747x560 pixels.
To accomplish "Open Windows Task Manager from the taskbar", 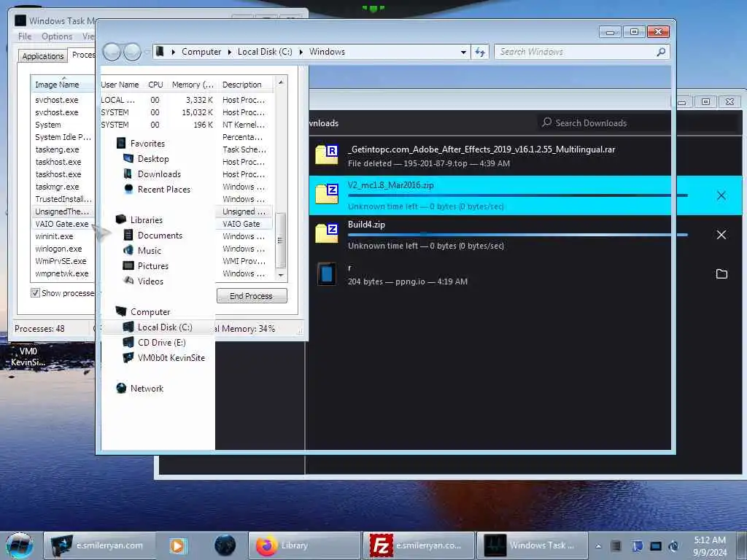I will 532,545.
